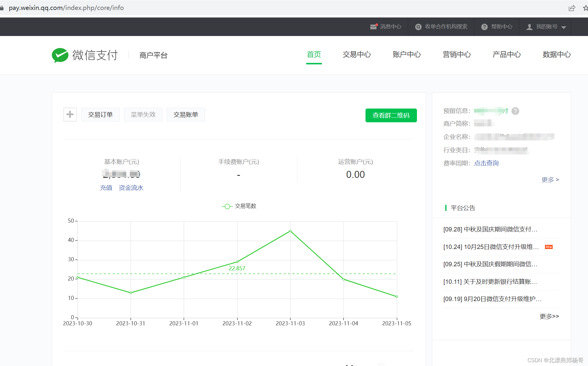Open the 账户中心 tab

[x=407, y=54]
